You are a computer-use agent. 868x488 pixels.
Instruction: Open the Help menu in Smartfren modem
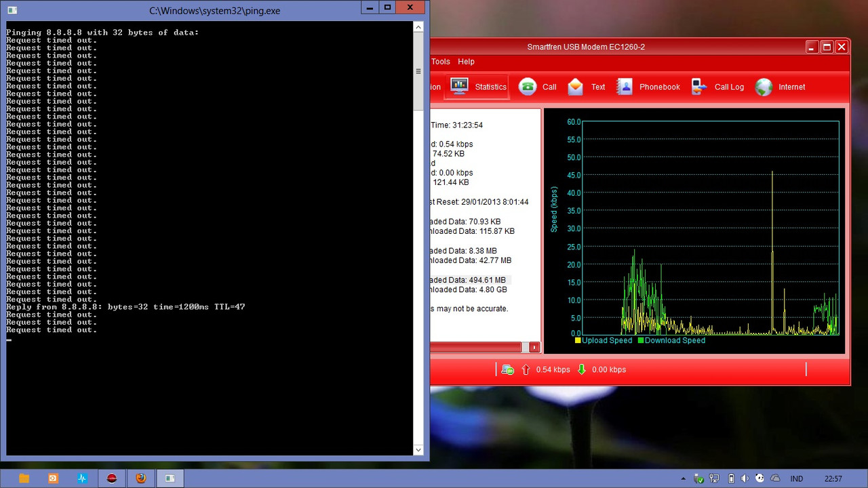coord(467,62)
